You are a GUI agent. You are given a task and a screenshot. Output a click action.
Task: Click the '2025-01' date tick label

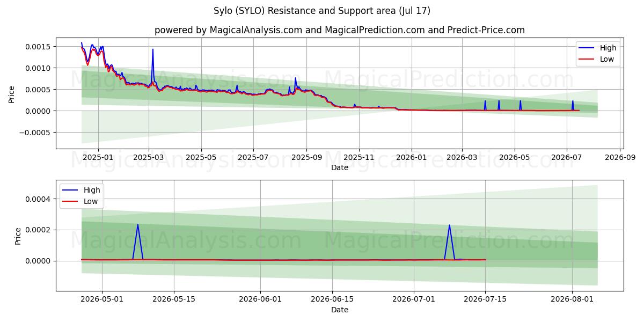click(x=98, y=158)
